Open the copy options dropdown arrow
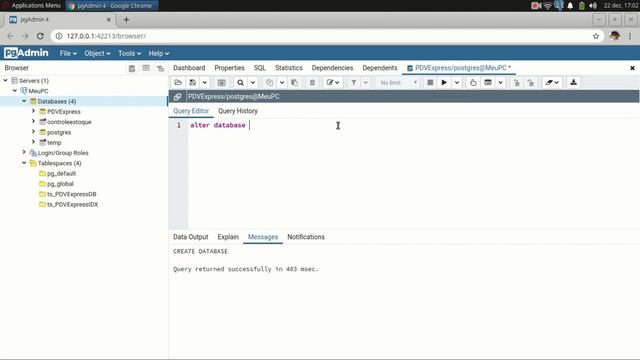This screenshot has height=360, width=640. click(282, 82)
